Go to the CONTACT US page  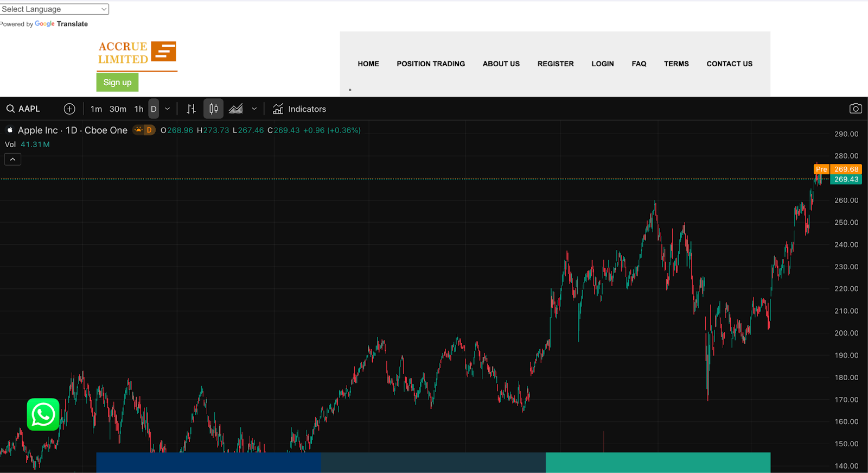pyautogui.click(x=729, y=64)
